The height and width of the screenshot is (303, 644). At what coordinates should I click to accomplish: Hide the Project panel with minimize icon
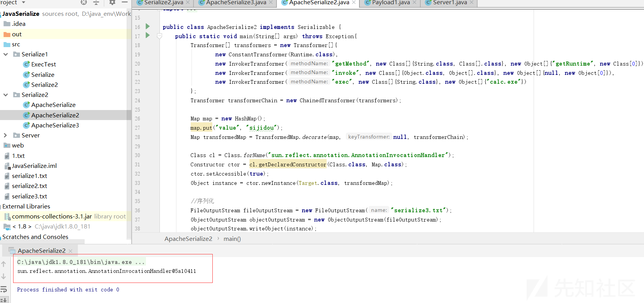[124, 2]
